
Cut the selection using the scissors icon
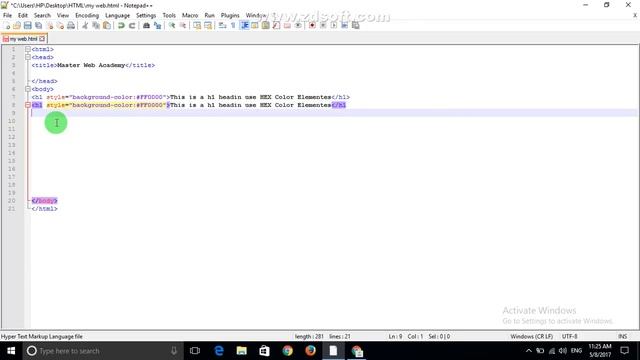click(85, 25)
